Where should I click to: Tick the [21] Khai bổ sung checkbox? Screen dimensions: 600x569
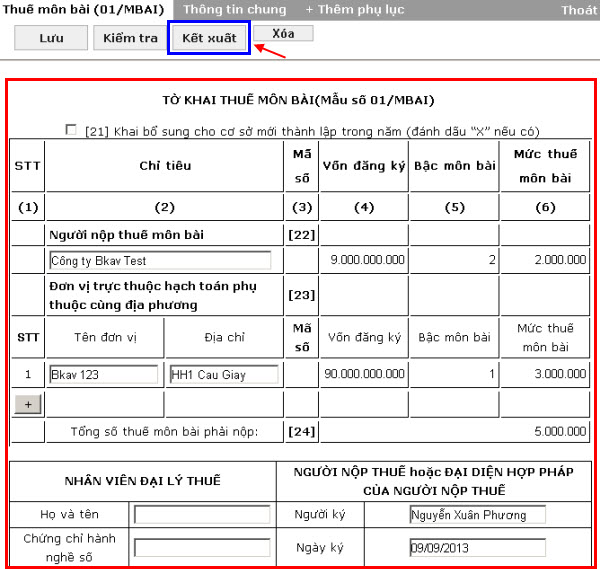coord(70,130)
